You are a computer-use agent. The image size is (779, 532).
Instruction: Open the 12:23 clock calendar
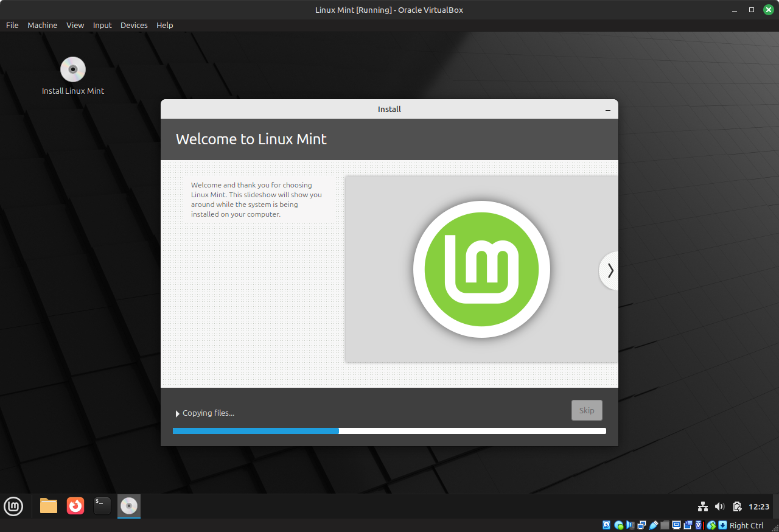[x=759, y=506]
